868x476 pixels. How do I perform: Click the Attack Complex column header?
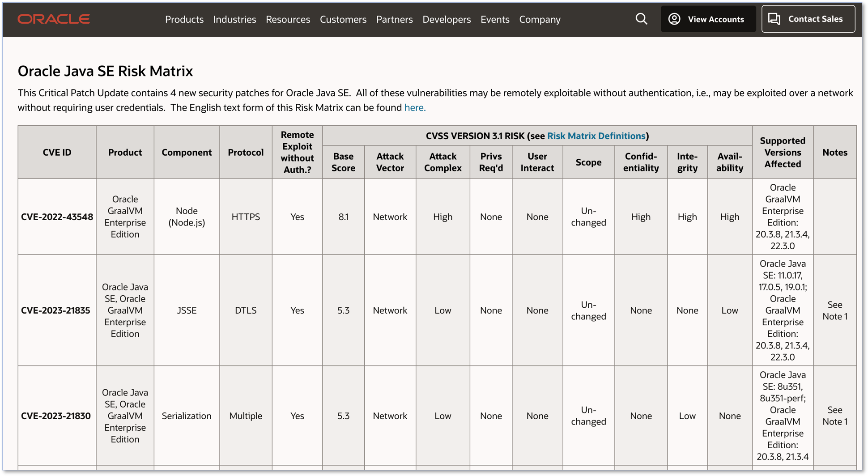click(443, 162)
